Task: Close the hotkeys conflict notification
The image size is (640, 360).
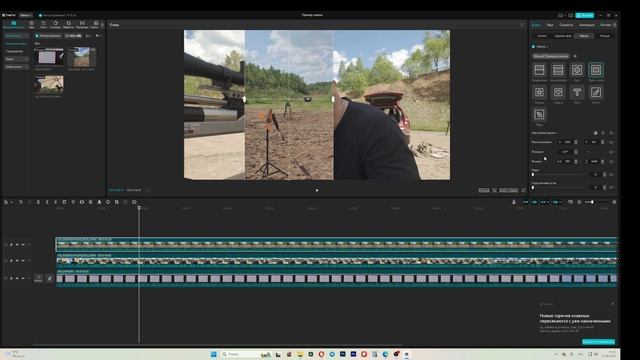Action: point(613,304)
